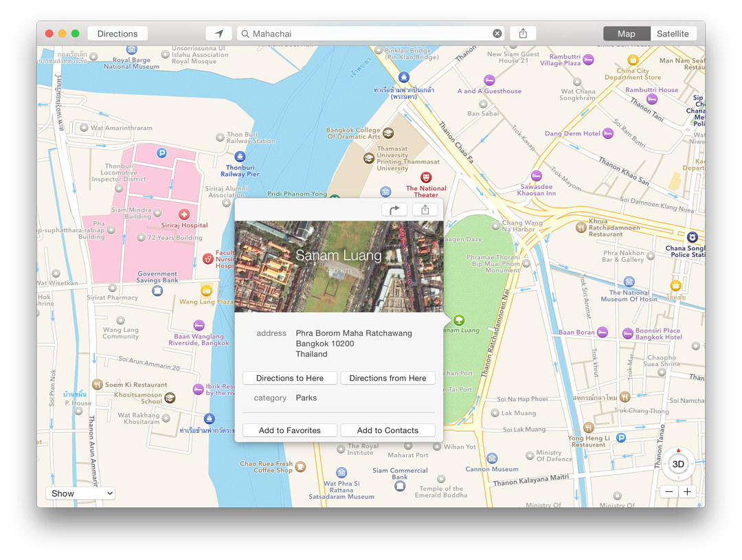Viewport: 742px width, 560px height.
Task: Select the Sanam Luang green park pin
Action: click(x=458, y=320)
